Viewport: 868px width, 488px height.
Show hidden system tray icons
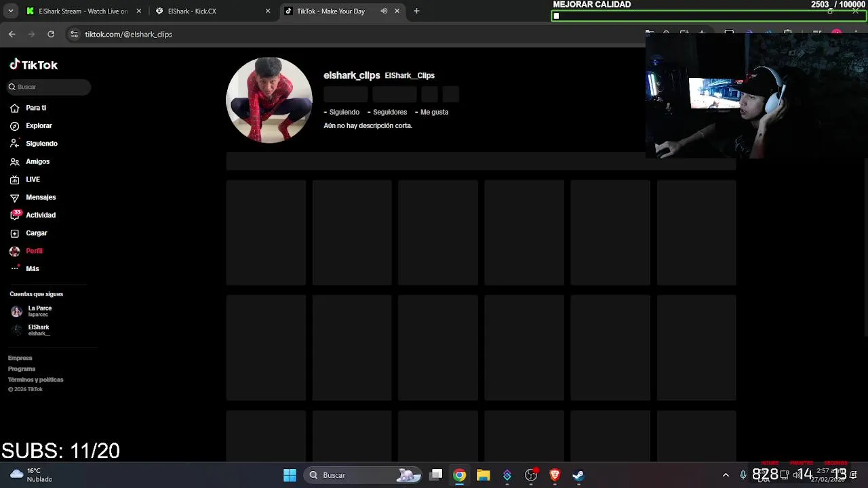pos(726,475)
